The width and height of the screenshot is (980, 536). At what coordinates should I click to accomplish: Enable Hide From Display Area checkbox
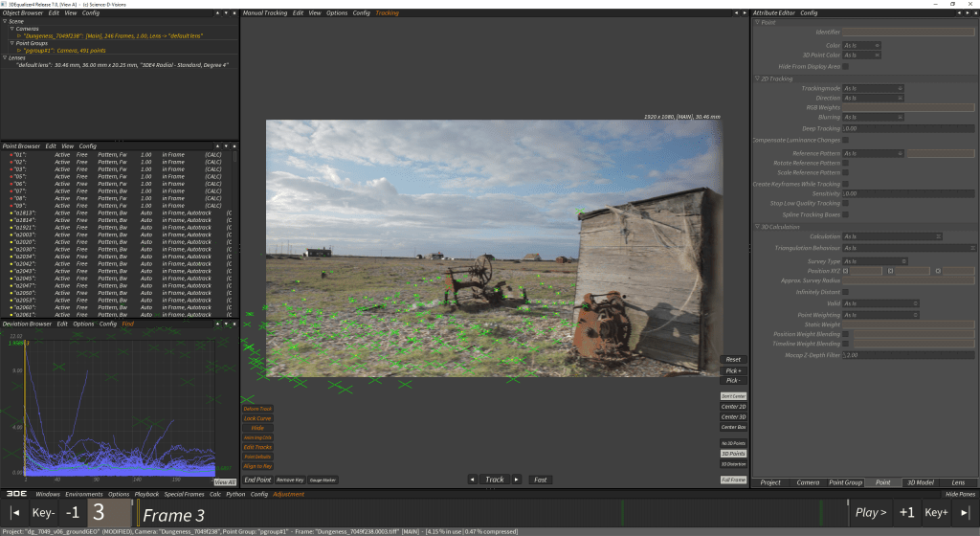(845, 66)
